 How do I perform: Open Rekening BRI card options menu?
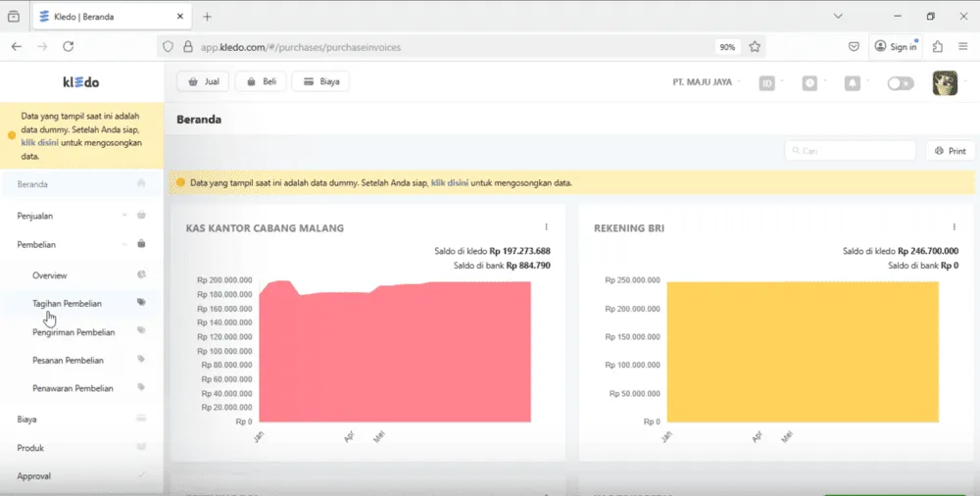955,227
